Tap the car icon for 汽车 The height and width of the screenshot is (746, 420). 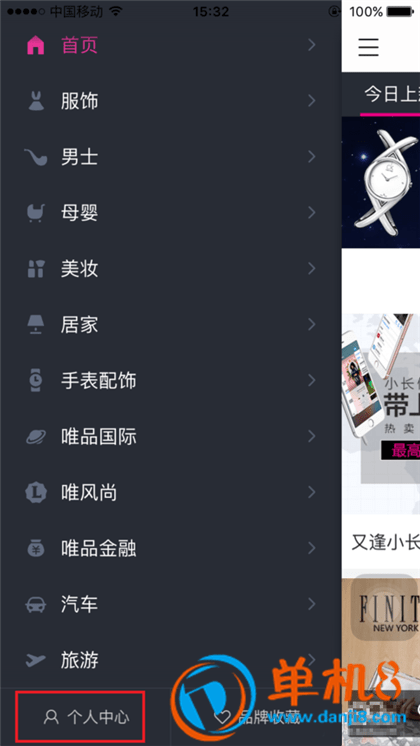point(36,605)
